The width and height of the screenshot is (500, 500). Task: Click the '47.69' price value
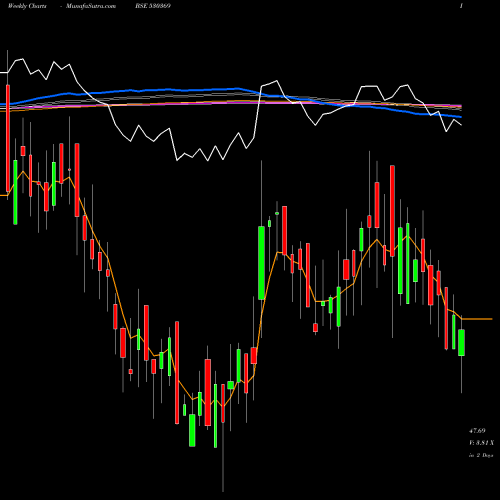pos(477,431)
